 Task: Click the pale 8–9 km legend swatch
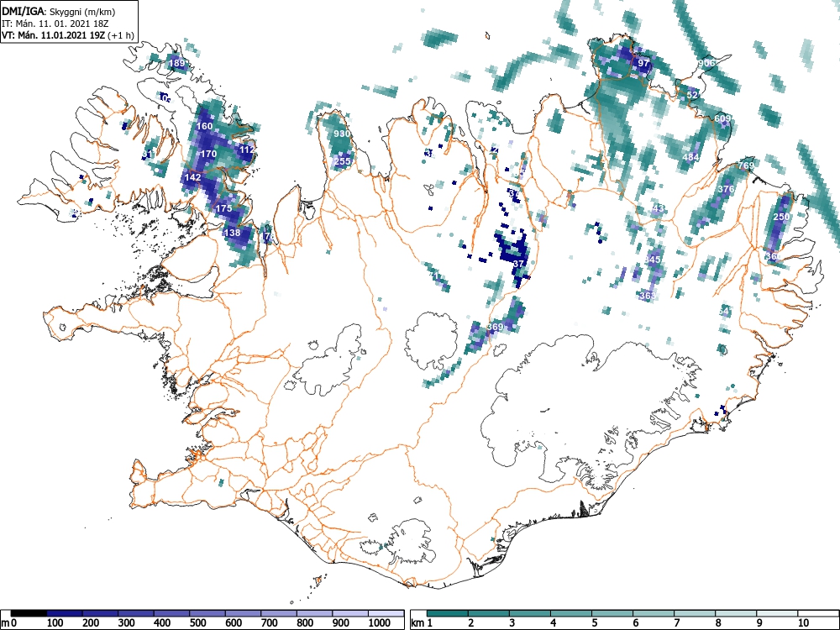tap(736, 613)
